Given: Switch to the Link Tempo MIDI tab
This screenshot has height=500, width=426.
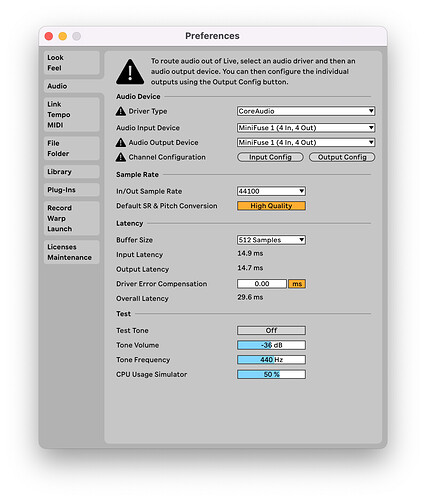Looking at the screenshot, I should point(71,115).
